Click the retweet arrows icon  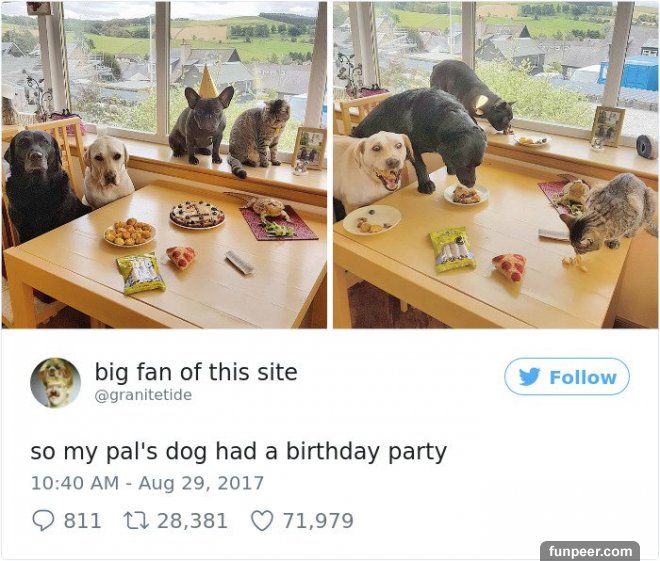[x=136, y=521]
